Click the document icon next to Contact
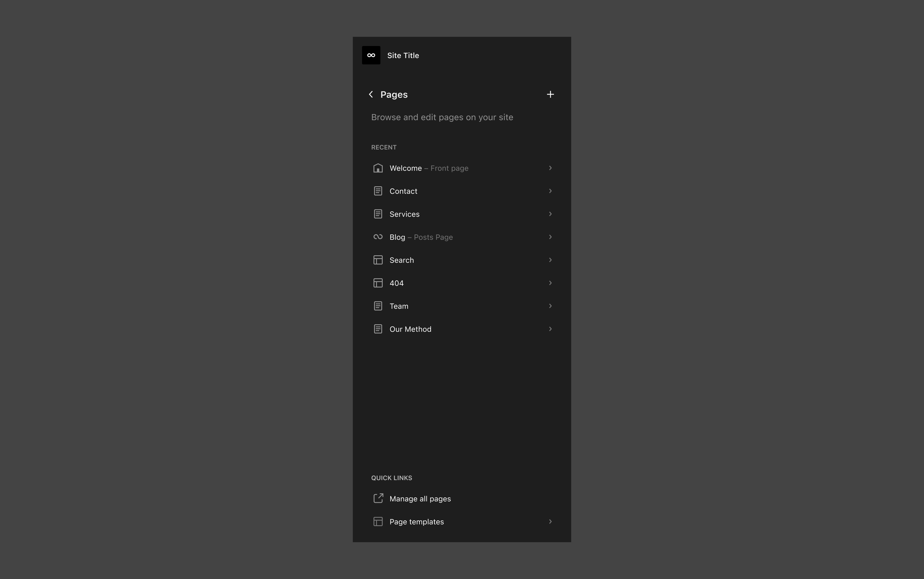Viewport: 924px width, 579px height. coord(378,191)
